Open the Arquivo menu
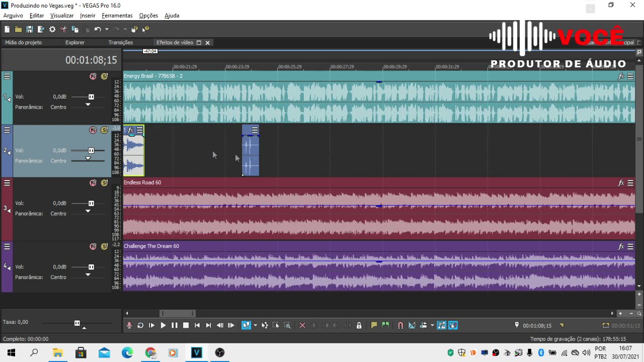 coord(13,16)
